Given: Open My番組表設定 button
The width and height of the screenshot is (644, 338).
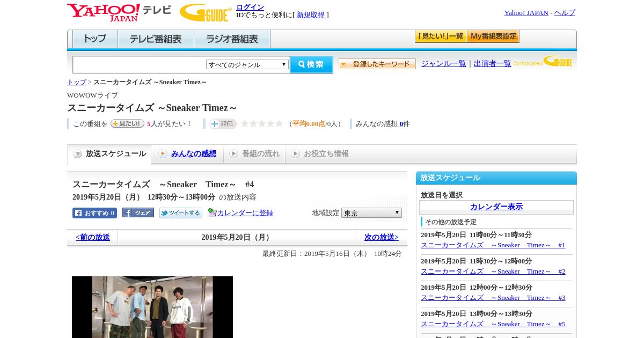Looking at the screenshot, I should pyautogui.click(x=493, y=36).
